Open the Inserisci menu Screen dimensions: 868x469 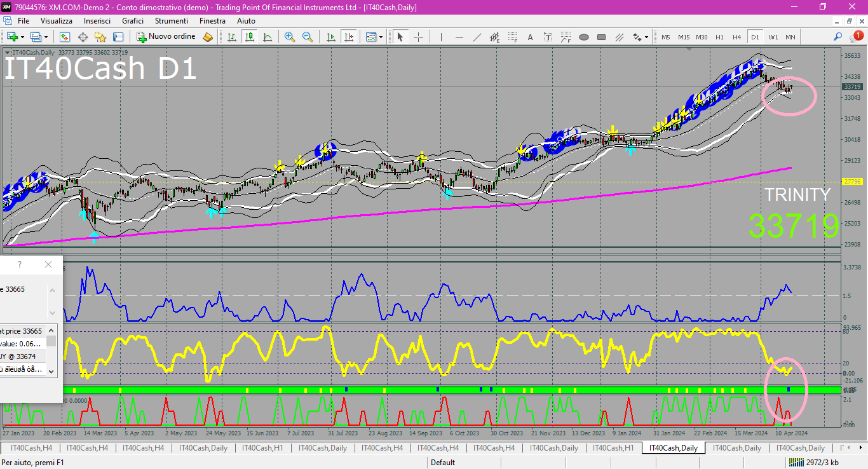point(97,21)
